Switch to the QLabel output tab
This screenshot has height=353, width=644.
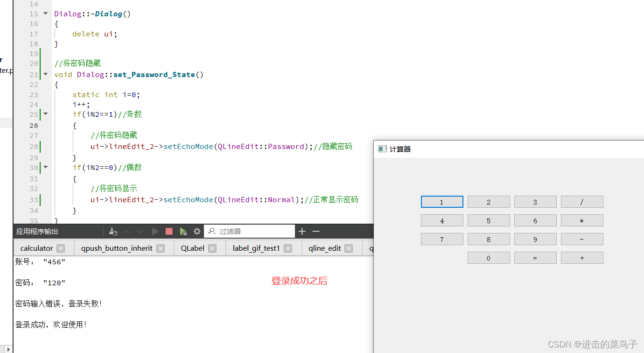192,248
